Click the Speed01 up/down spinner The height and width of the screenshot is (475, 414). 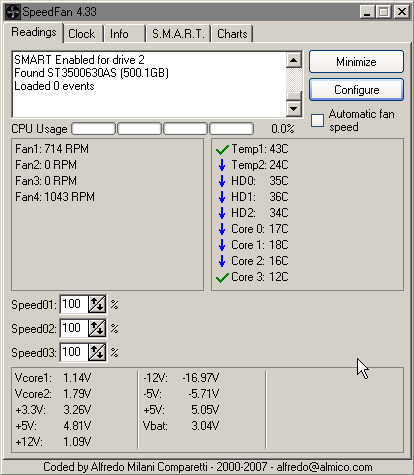click(97, 304)
